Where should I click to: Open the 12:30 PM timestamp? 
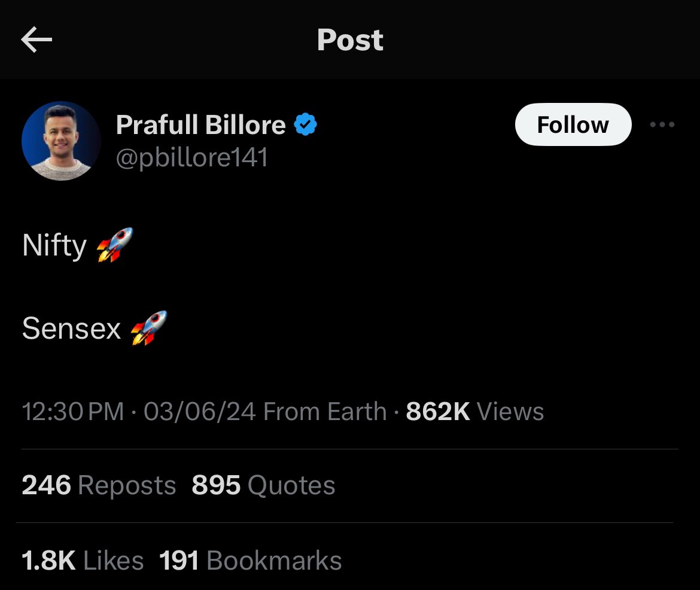[73, 411]
